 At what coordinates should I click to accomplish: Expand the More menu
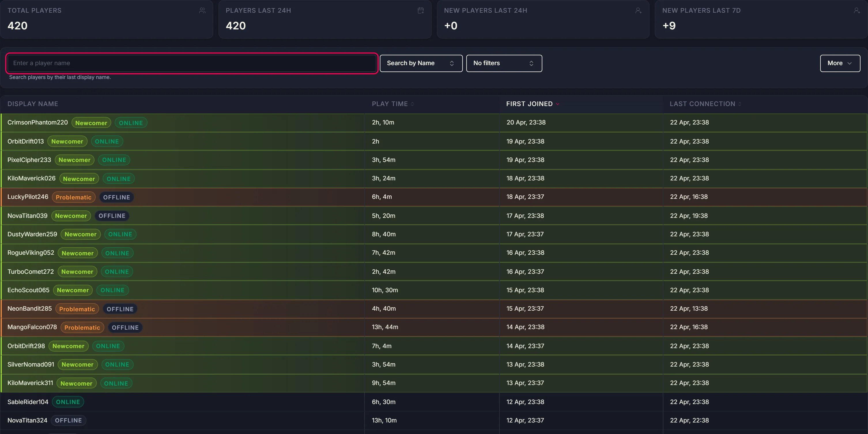(x=840, y=63)
